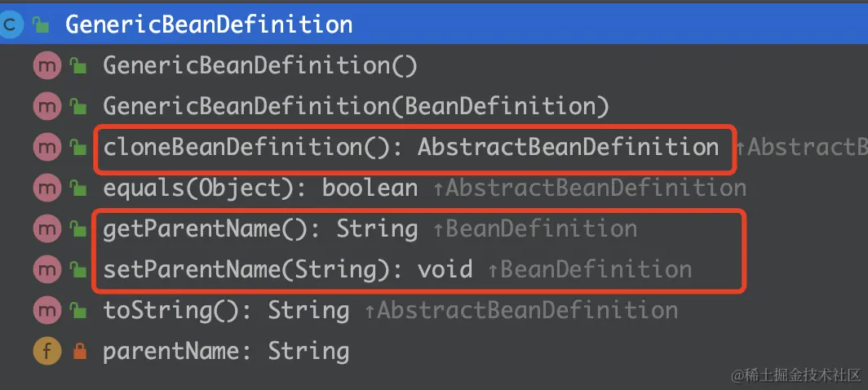Click the method icon for GenericBeanDefinition() constructor

47,66
